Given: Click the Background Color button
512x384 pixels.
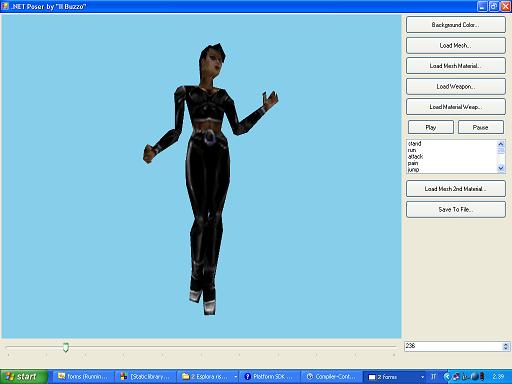Looking at the screenshot, I should [456, 25].
